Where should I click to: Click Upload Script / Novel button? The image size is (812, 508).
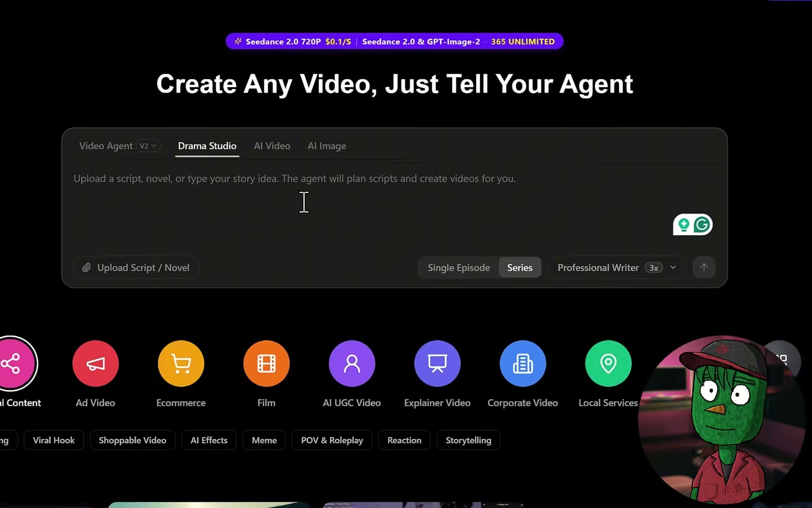click(136, 268)
